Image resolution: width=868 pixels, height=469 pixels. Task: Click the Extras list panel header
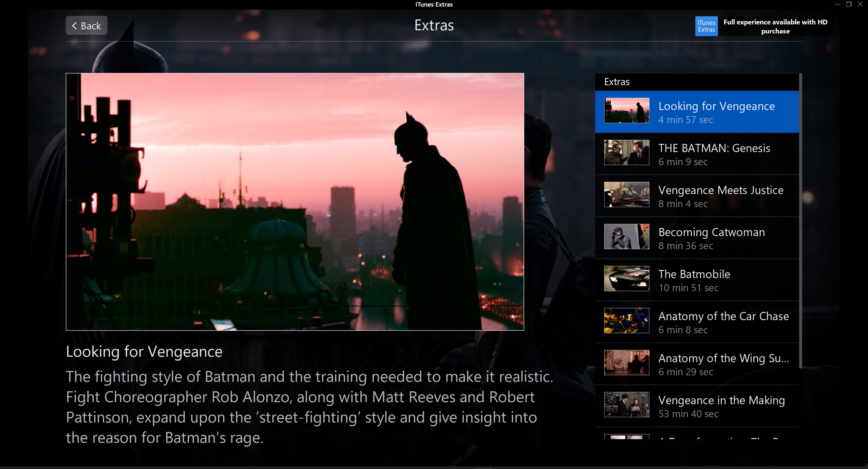(x=697, y=82)
